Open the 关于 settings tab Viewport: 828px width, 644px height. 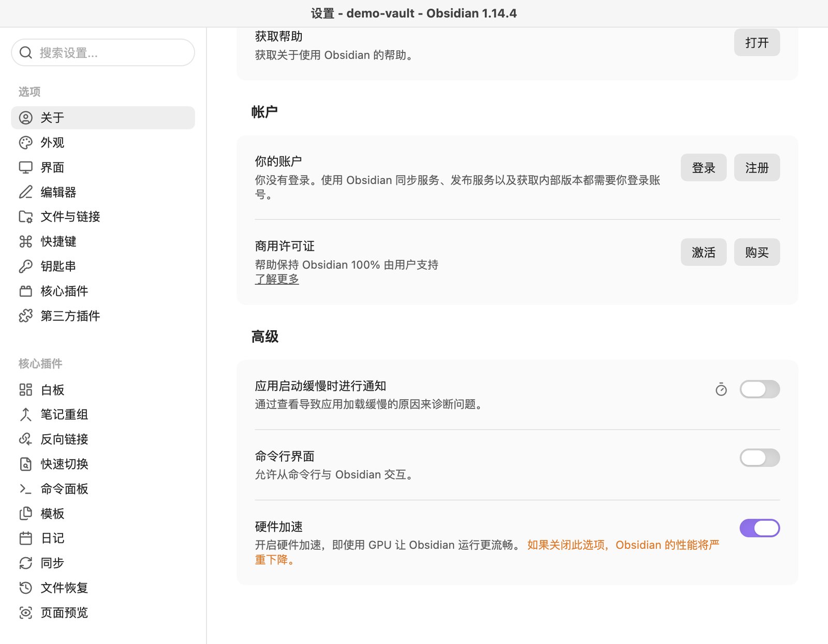click(x=103, y=118)
